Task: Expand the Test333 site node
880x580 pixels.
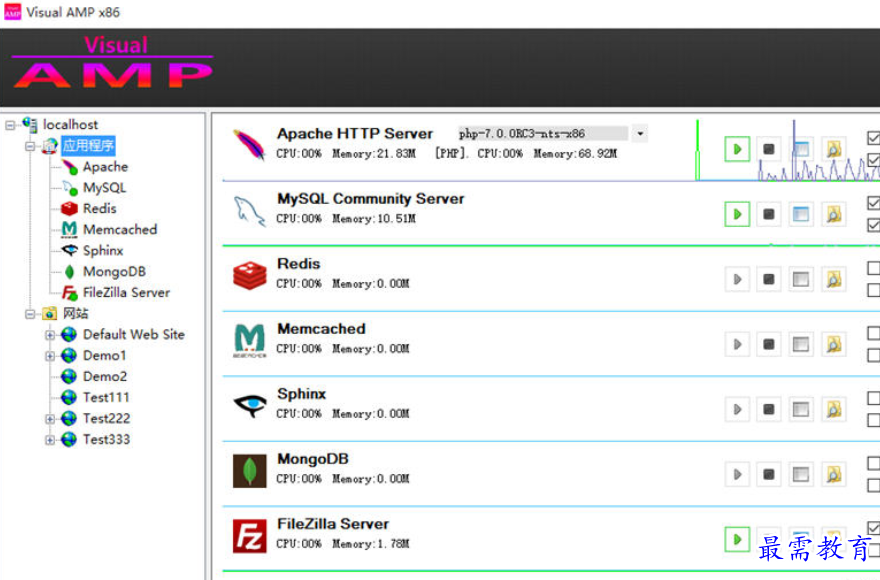Action: [50, 440]
